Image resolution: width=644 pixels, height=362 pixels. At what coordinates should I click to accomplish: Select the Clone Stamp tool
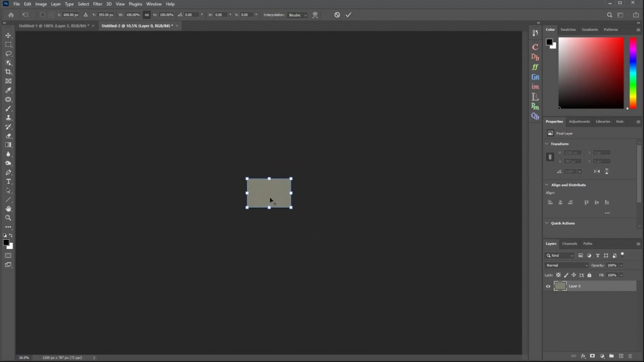click(8, 117)
